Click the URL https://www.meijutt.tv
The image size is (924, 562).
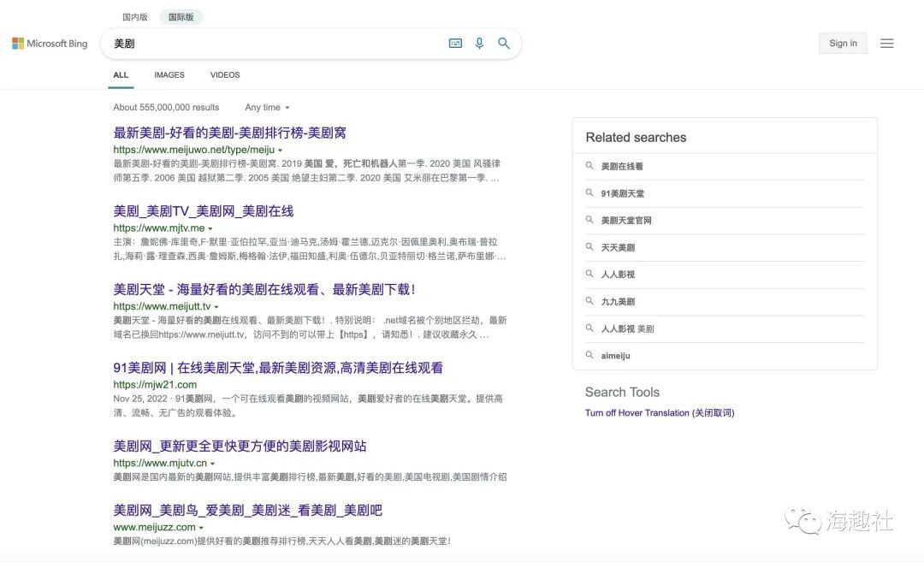(x=162, y=306)
